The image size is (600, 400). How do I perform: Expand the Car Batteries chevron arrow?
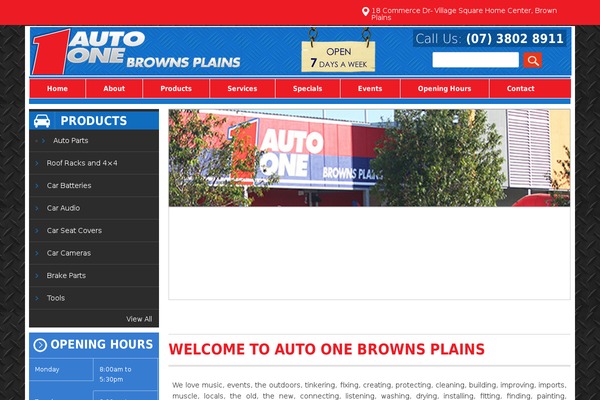[37, 185]
